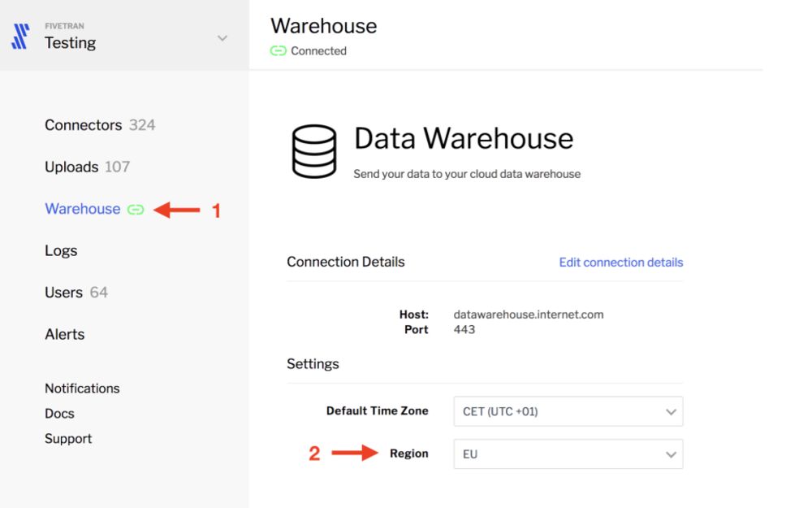This screenshot has width=812, height=508.
Task: Open the Notifications link
Action: point(82,389)
